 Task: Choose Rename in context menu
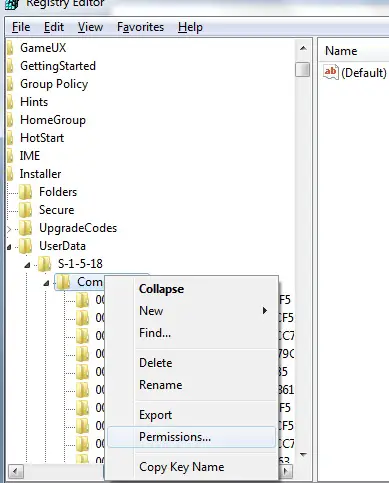(x=191, y=385)
